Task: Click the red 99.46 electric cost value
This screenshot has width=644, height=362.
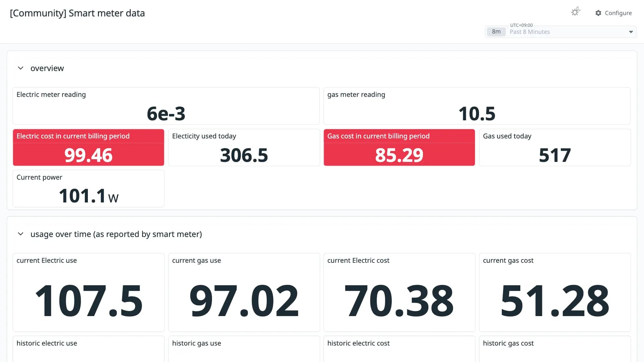Action: tap(89, 155)
